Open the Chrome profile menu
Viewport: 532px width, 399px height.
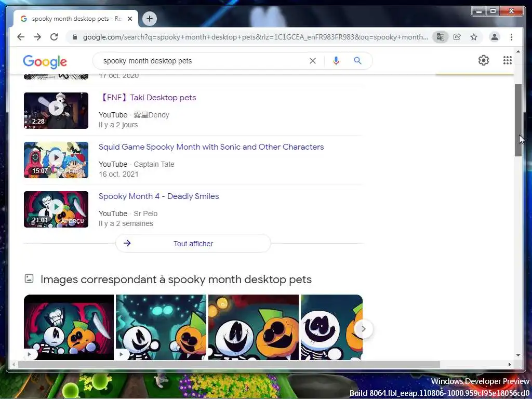495,37
